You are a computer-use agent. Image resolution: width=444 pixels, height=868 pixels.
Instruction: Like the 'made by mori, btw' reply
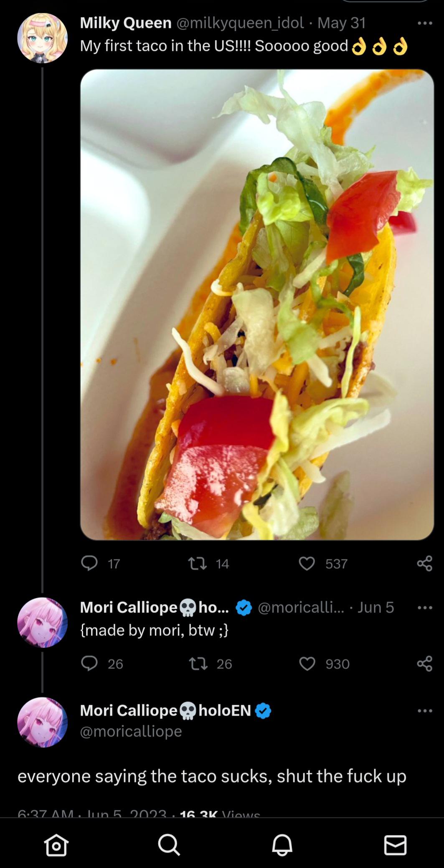pos(307,663)
